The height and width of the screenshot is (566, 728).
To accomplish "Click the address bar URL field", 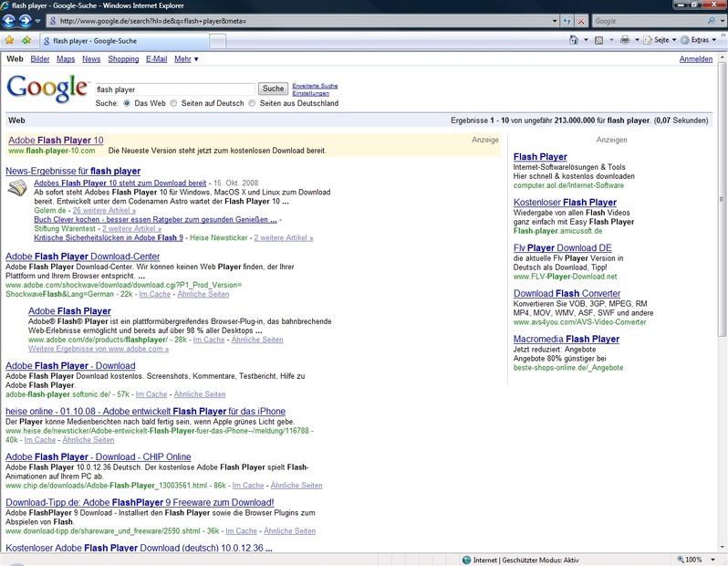I will tap(304, 21).
